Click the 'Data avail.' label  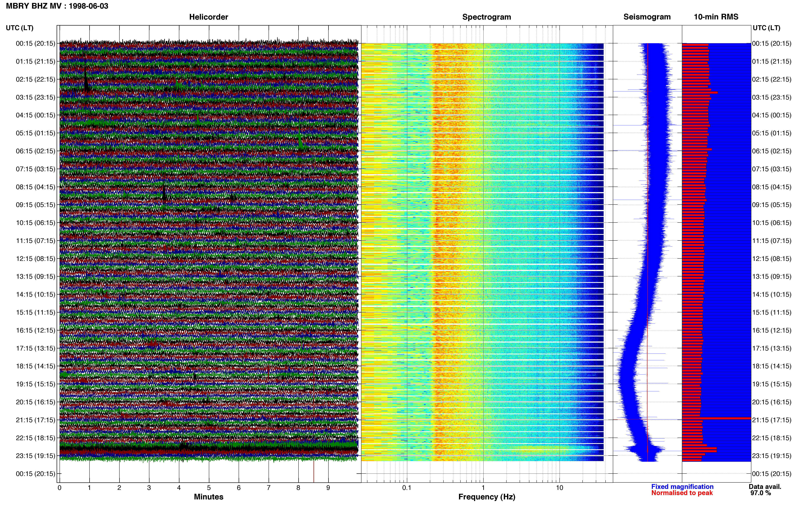pos(765,486)
